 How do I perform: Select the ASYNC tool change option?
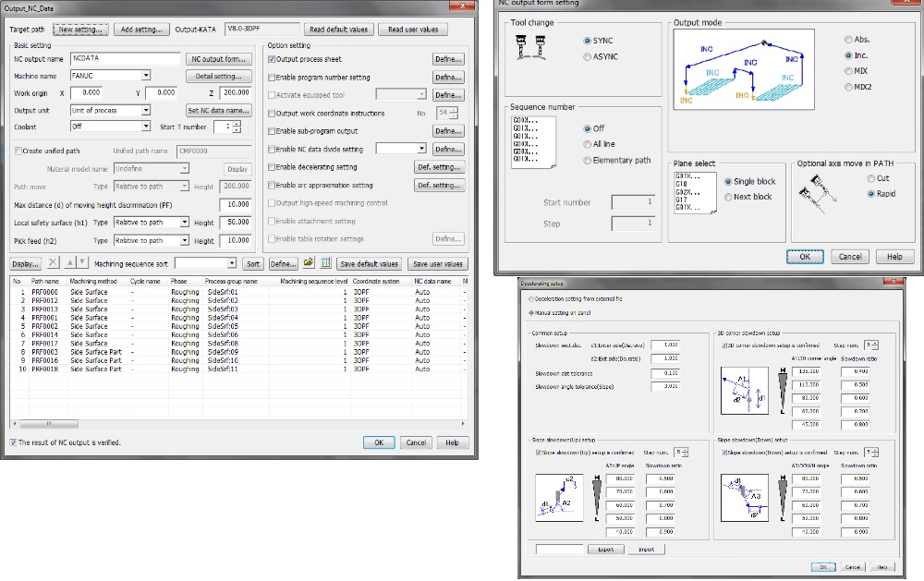pyautogui.click(x=587, y=57)
